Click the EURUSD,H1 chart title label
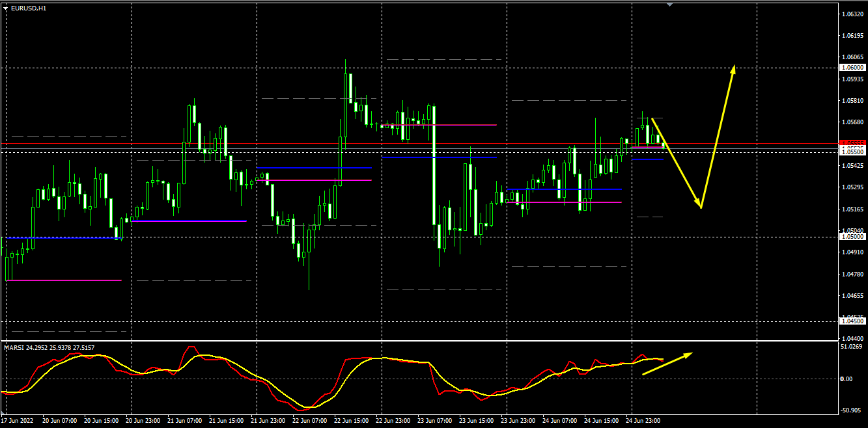Viewport: 868px width, 428px height. coord(29,8)
